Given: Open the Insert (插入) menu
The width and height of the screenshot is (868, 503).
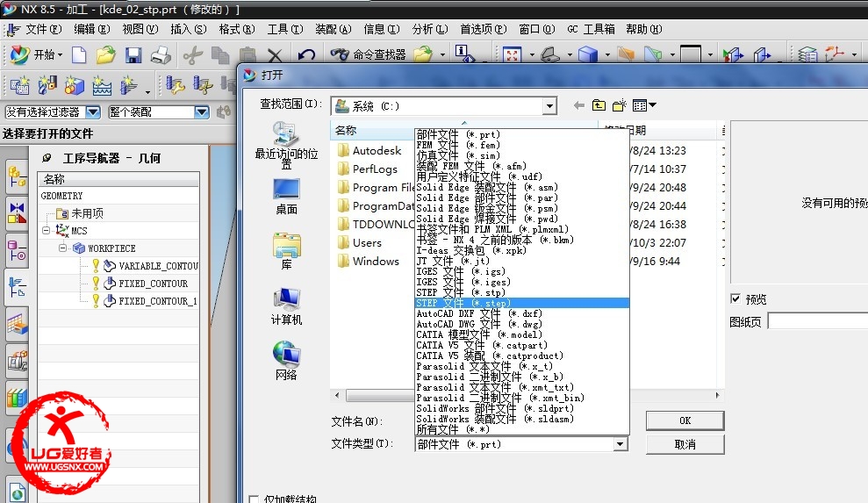Looking at the screenshot, I should coord(188,29).
